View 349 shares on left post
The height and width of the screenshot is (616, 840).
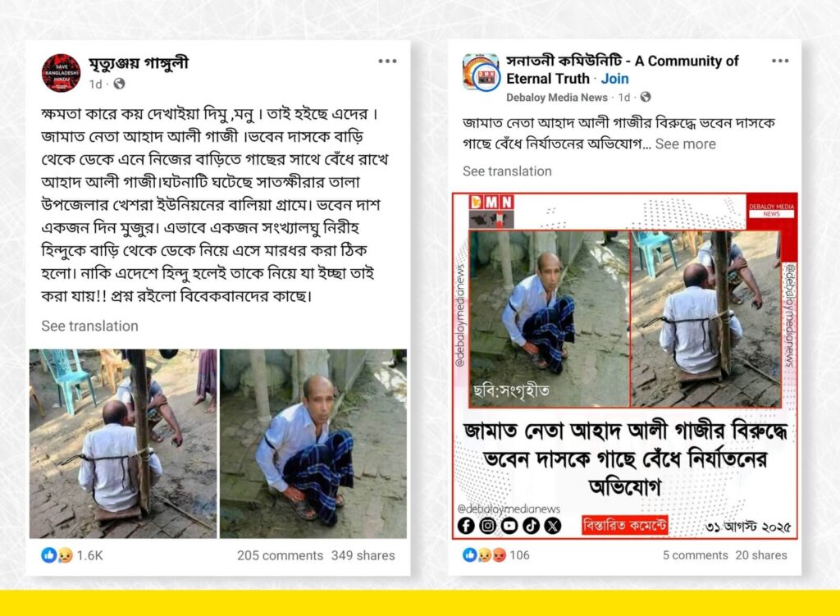tap(363, 555)
